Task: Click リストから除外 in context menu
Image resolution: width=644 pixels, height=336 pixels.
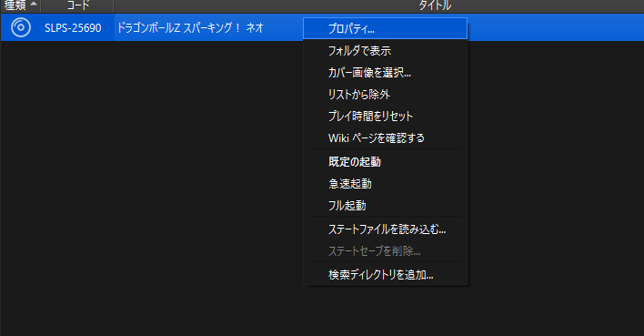Action: pyautogui.click(x=386, y=94)
